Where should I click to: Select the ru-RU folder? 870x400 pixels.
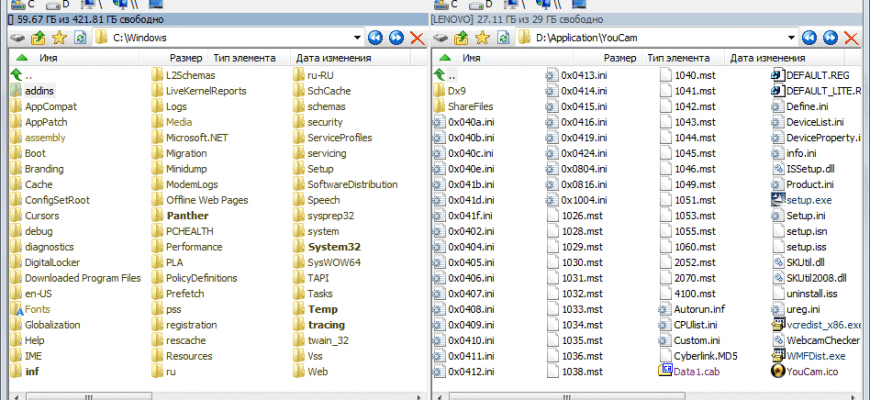tap(321, 75)
